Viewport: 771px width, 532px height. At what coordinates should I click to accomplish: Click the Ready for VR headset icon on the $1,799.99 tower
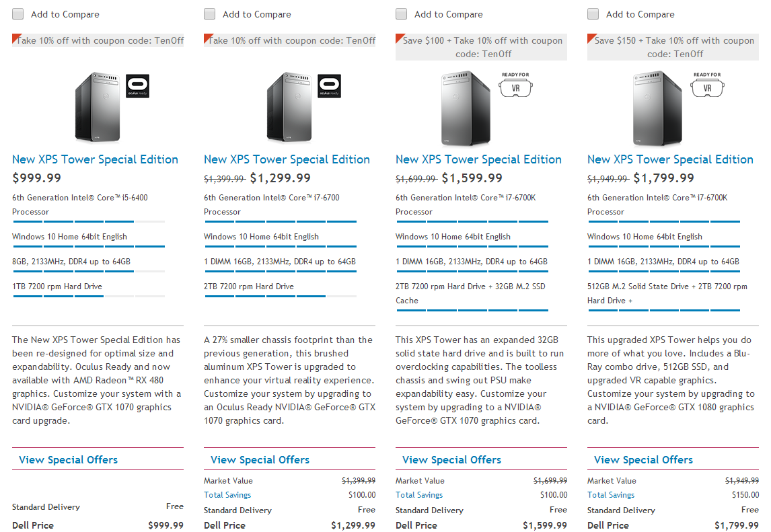tap(707, 85)
